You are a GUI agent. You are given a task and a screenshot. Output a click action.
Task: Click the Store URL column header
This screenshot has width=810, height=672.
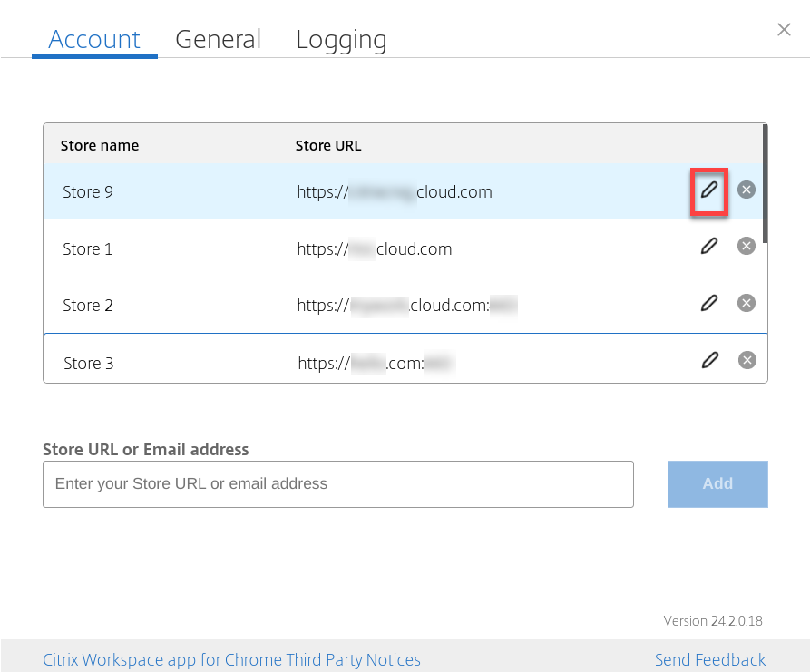328,146
